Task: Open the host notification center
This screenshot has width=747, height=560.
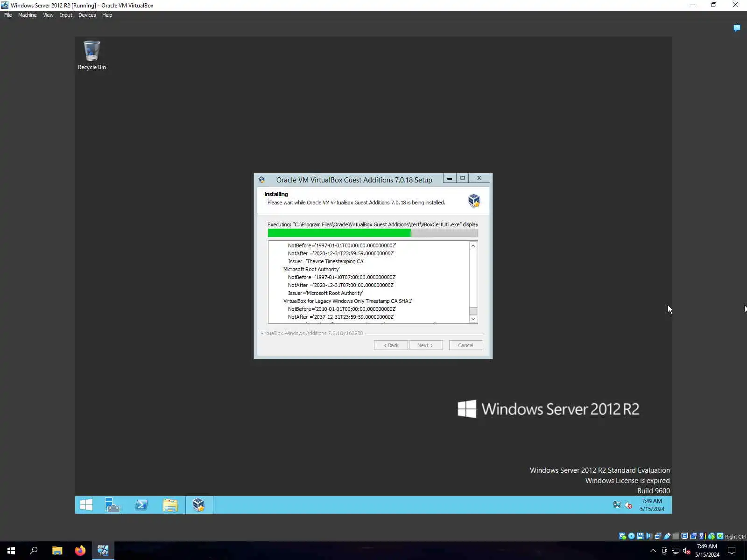Action: tap(732, 551)
